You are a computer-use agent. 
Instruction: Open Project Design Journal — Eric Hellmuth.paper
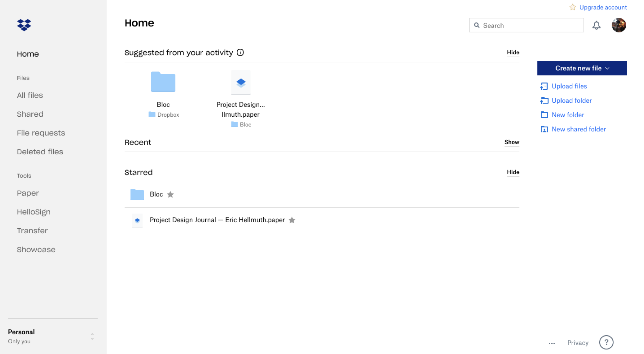[217, 220]
